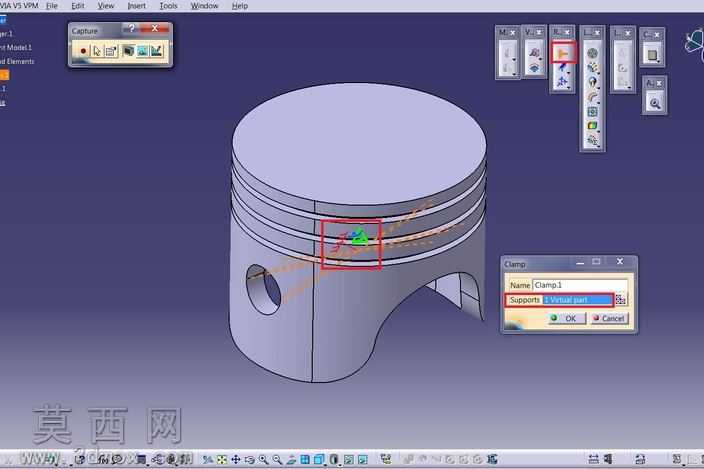Open the File menu
This screenshot has height=469, width=704.
pyautogui.click(x=52, y=6)
